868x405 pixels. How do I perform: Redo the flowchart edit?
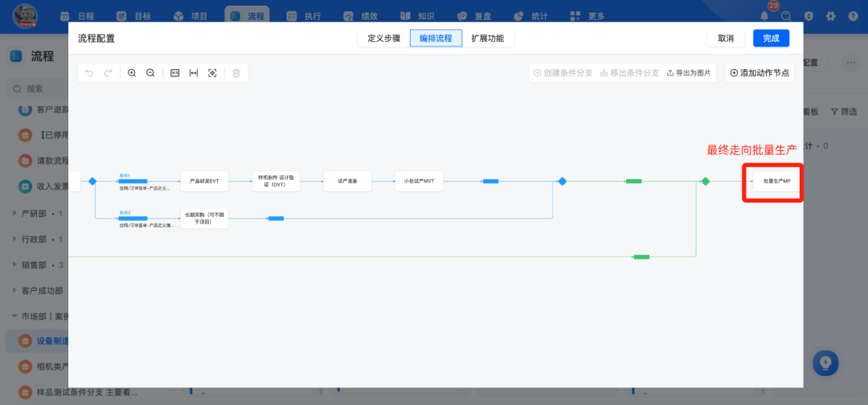[108, 73]
